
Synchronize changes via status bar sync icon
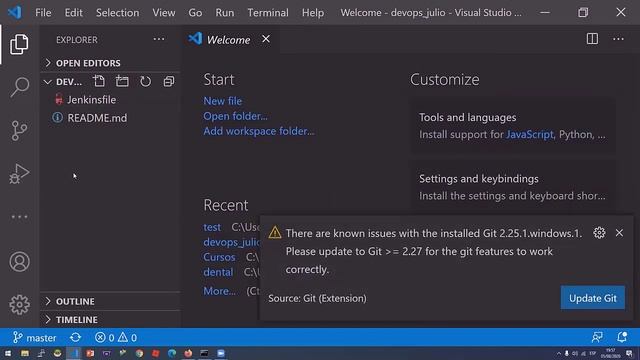pos(76,338)
